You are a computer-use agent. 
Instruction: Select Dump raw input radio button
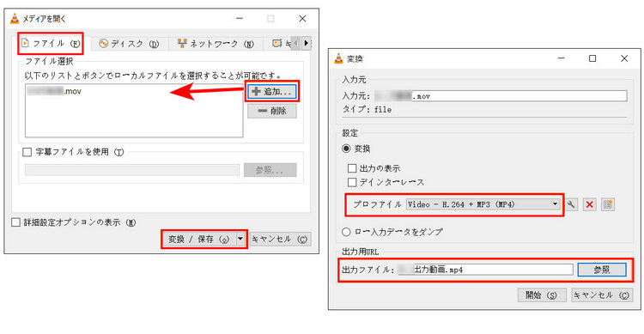(346, 232)
